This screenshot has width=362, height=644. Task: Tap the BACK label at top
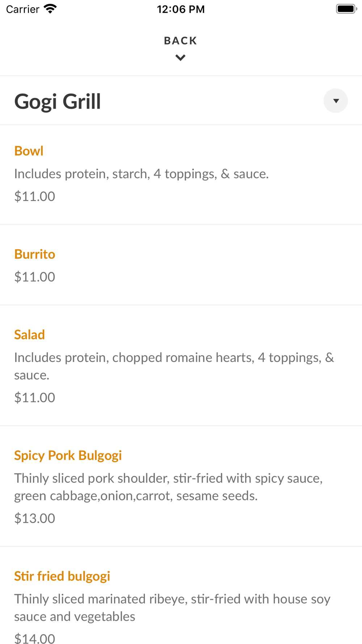(x=181, y=41)
